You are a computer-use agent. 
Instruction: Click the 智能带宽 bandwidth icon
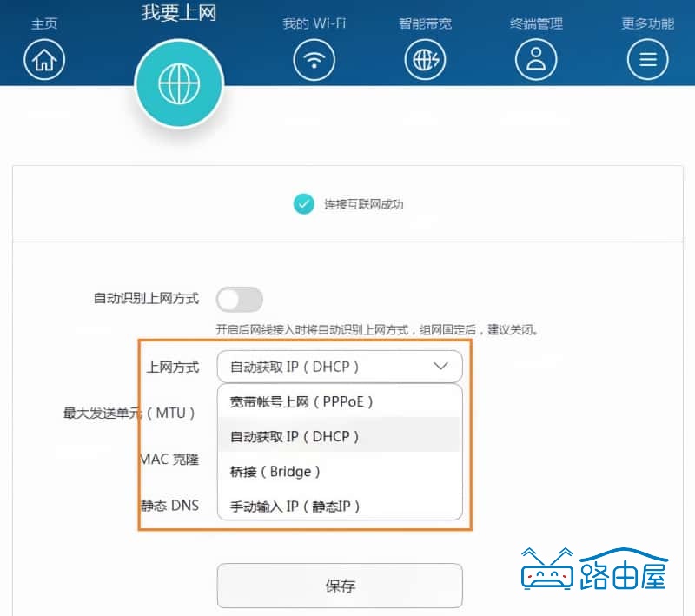tap(425, 60)
